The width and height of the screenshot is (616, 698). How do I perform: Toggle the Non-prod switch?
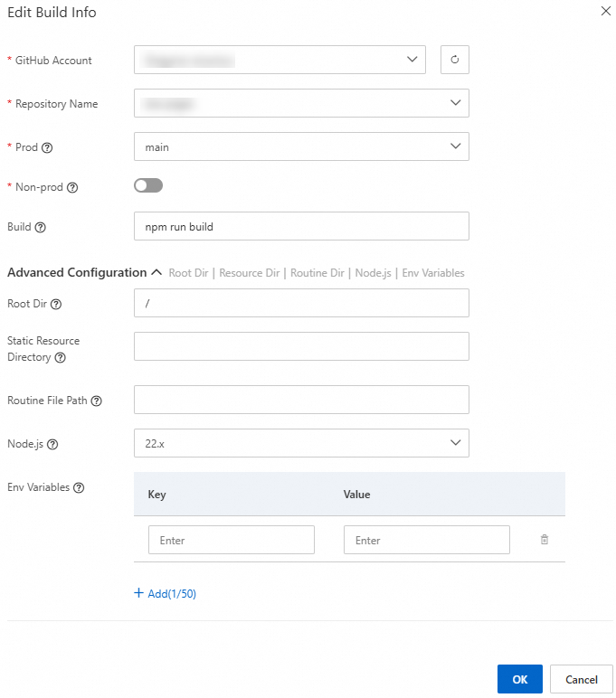(x=148, y=185)
